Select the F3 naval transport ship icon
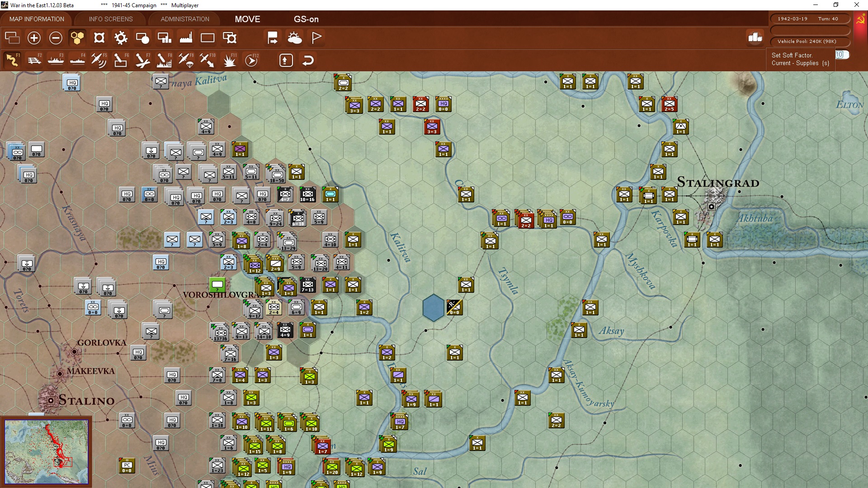The image size is (868, 488). (x=56, y=60)
